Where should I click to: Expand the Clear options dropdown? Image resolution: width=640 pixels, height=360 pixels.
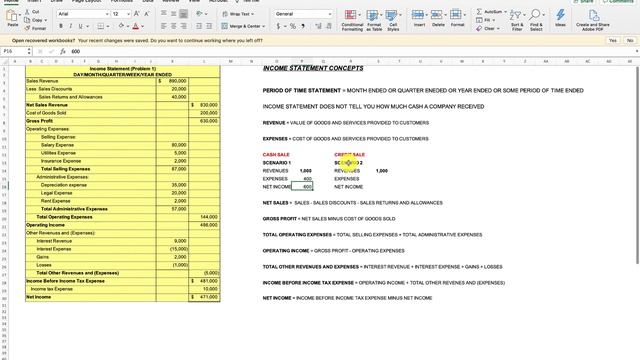pyautogui.click(x=498, y=29)
